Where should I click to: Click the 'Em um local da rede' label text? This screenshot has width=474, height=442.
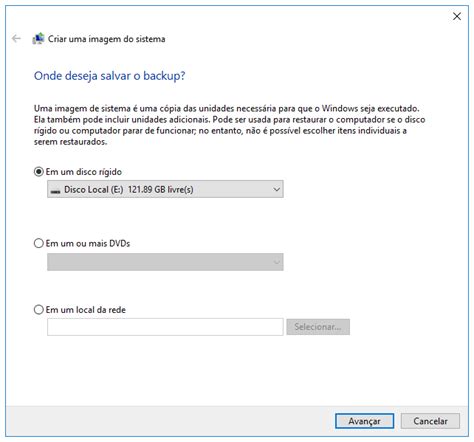click(x=86, y=310)
